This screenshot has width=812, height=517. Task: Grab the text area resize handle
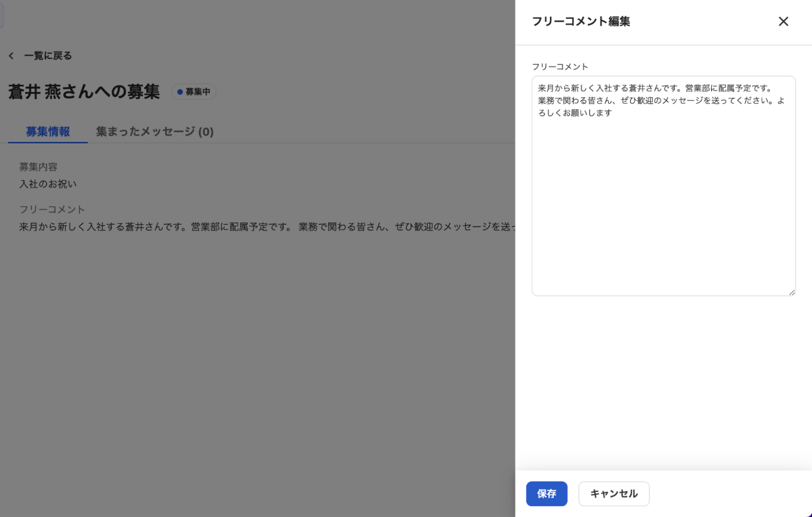(x=792, y=293)
